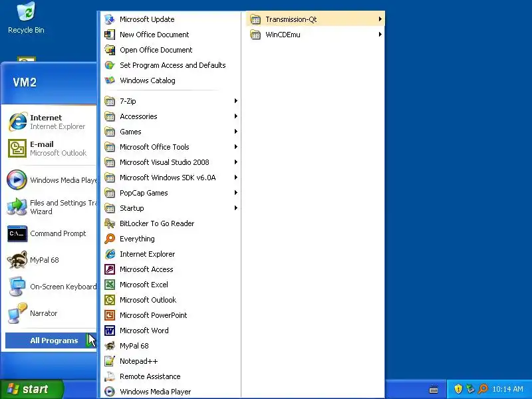Click the Open Office Document icon
Screen dimensions: 532x399
[x=110, y=50]
